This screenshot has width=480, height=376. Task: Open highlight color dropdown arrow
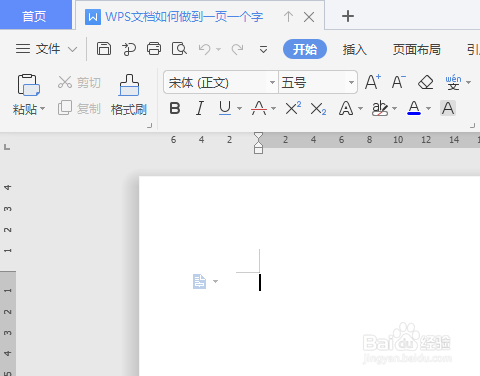pyautogui.click(x=395, y=109)
